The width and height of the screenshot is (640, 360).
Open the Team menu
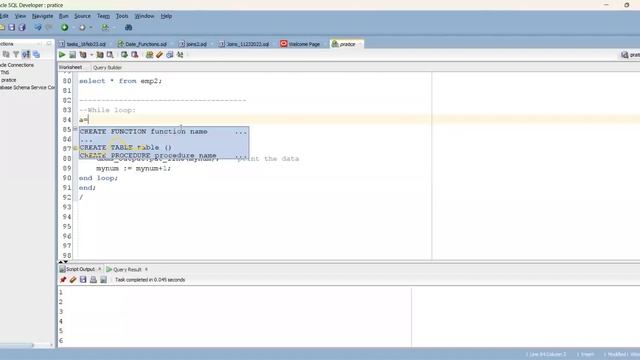[x=103, y=16]
